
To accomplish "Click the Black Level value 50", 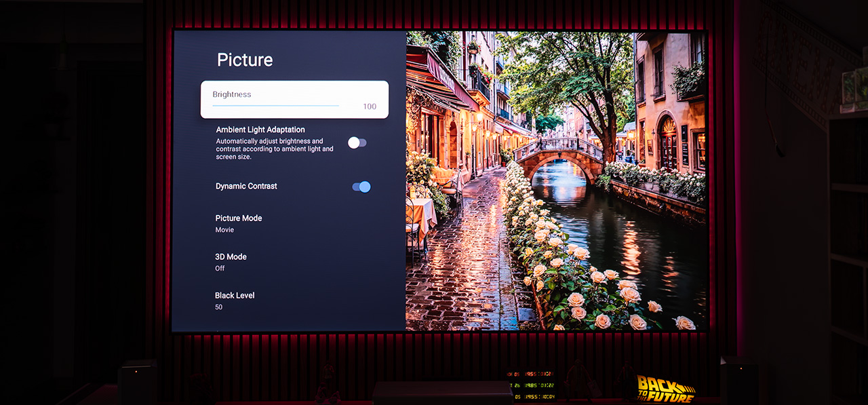I will pos(219,307).
